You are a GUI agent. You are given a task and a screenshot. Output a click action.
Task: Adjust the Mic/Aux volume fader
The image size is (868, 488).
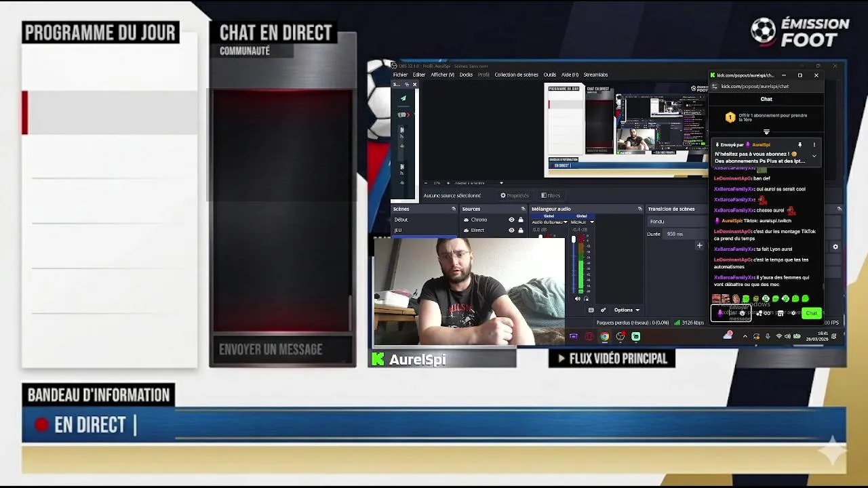pyautogui.click(x=574, y=239)
